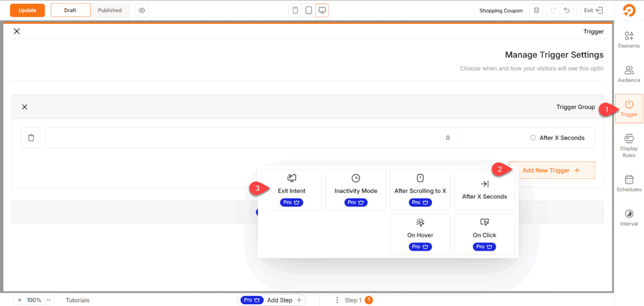The height and width of the screenshot is (306, 644).
Task: Collapse the Trigger Group section
Action: pos(25,107)
